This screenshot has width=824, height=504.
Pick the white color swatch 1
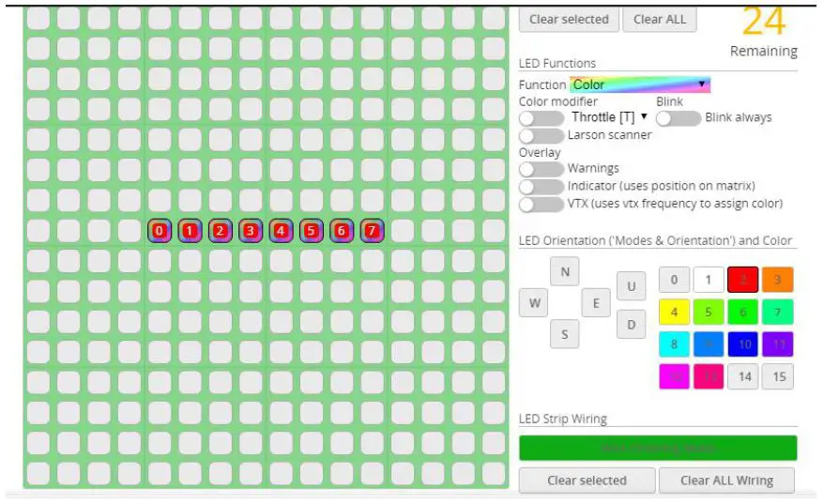point(709,280)
